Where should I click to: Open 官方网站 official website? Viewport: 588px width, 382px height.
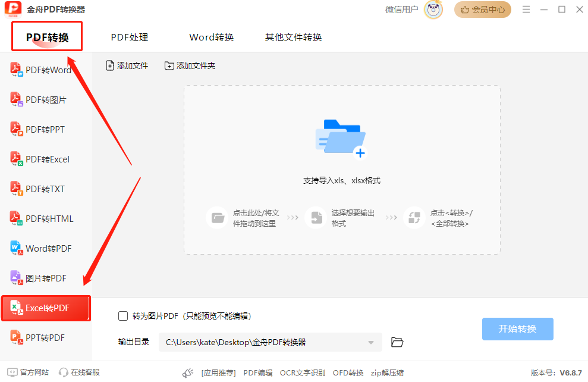pos(28,372)
